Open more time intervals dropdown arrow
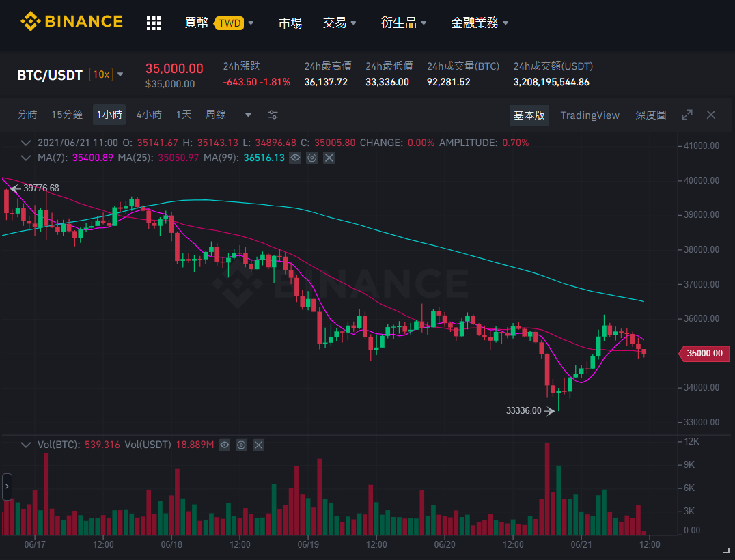The height and width of the screenshot is (560, 735). (x=248, y=115)
